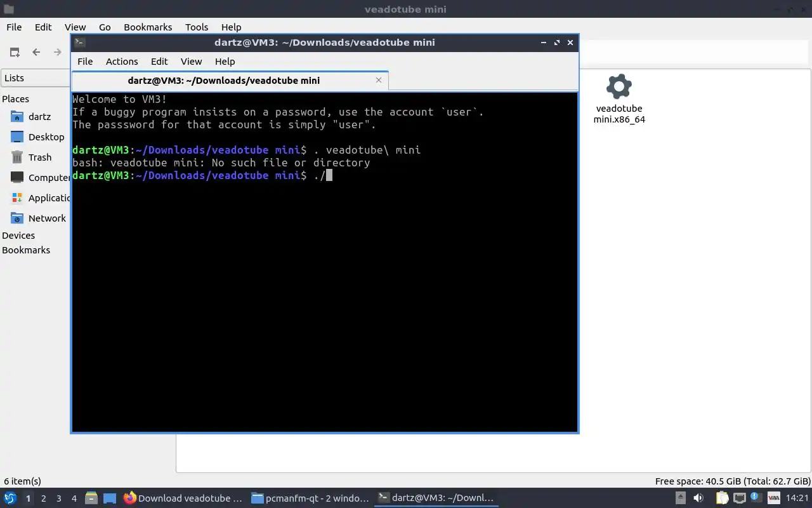812x508 pixels.
Task: Launch file manager from taskbar quick launch
Action: pyautogui.click(x=91, y=498)
